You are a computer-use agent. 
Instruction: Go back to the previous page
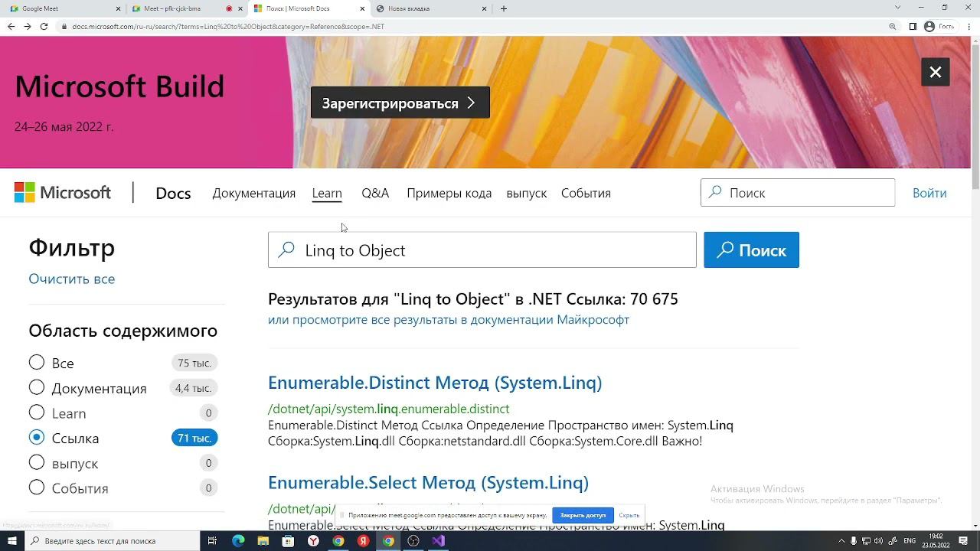point(11,26)
